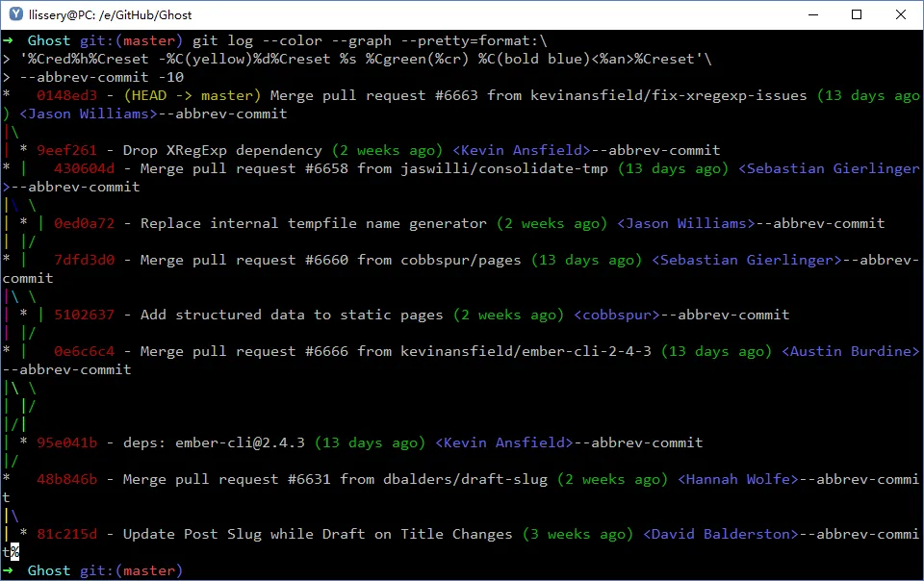Image resolution: width=924 pixels, height=581 pixels.
Task: Click commit hash 0e6c6c4
Action: 85,351
